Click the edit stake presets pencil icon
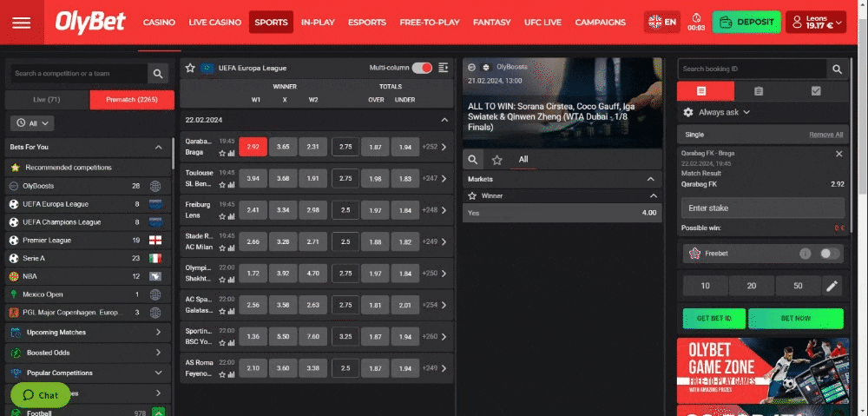 point(832,286)
